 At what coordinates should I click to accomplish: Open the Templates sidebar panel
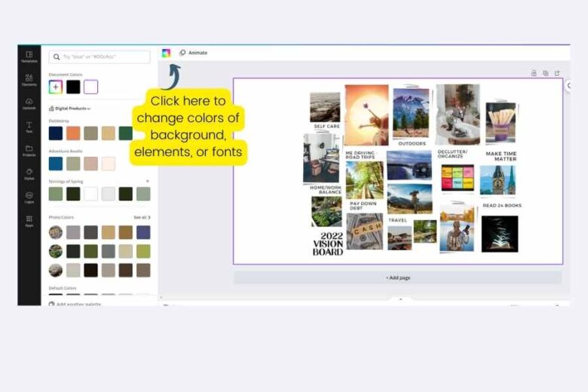[29, 57]
